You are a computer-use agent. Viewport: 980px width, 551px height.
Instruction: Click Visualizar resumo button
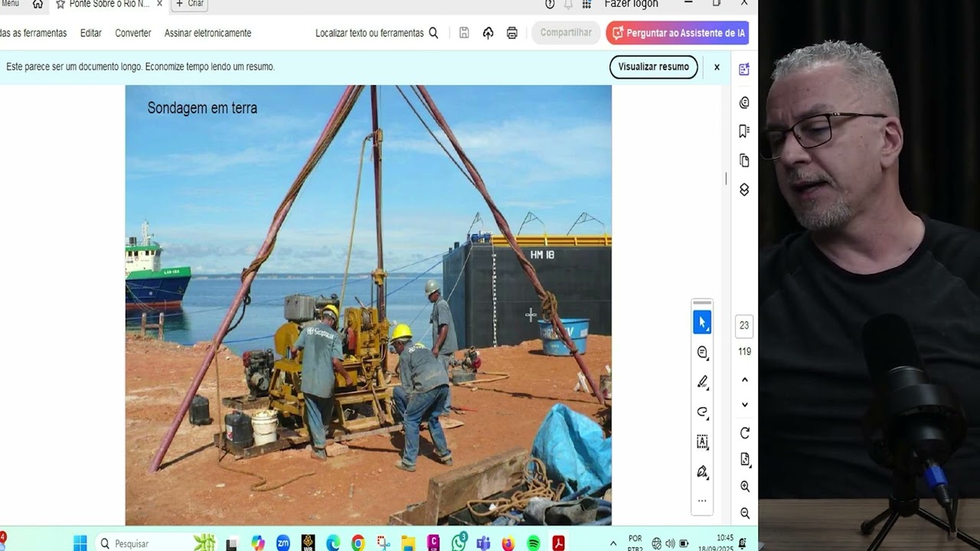point(653,67)
